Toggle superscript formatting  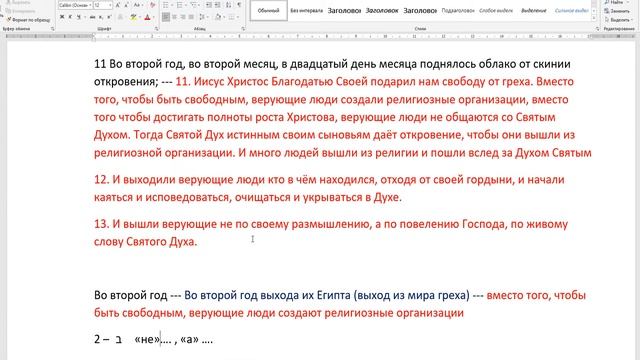[109, 17]
